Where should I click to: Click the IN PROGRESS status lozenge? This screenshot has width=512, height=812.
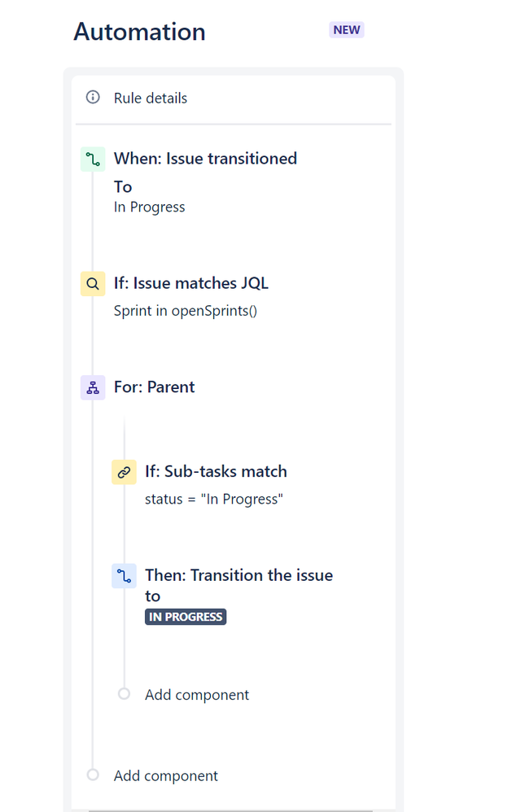[186, 617]
